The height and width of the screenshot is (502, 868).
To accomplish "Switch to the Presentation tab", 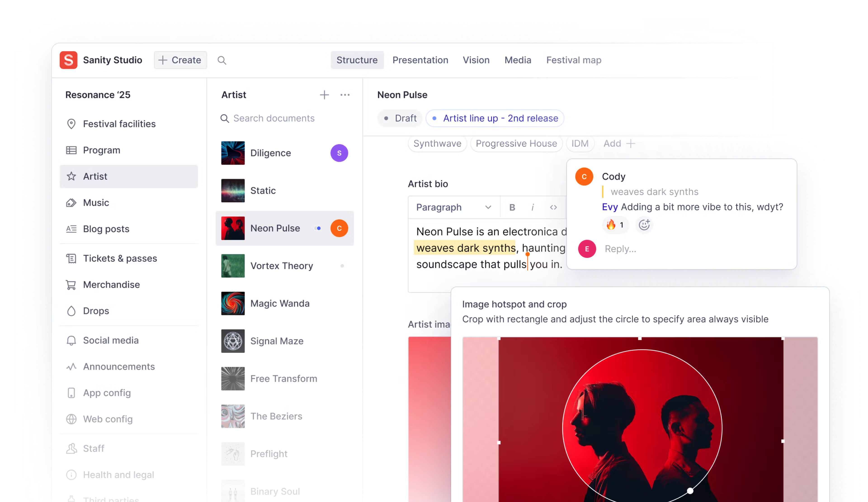I will click(420, 60).
